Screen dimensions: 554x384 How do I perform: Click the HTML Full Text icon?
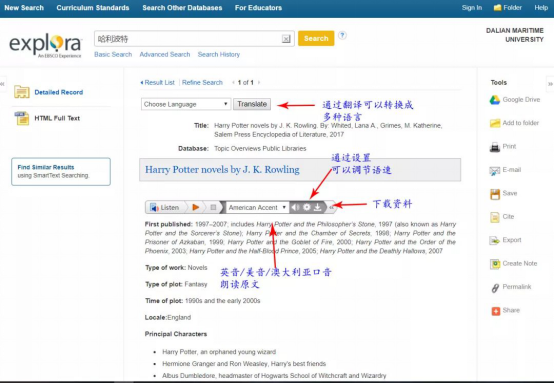(x=22, y=118)
